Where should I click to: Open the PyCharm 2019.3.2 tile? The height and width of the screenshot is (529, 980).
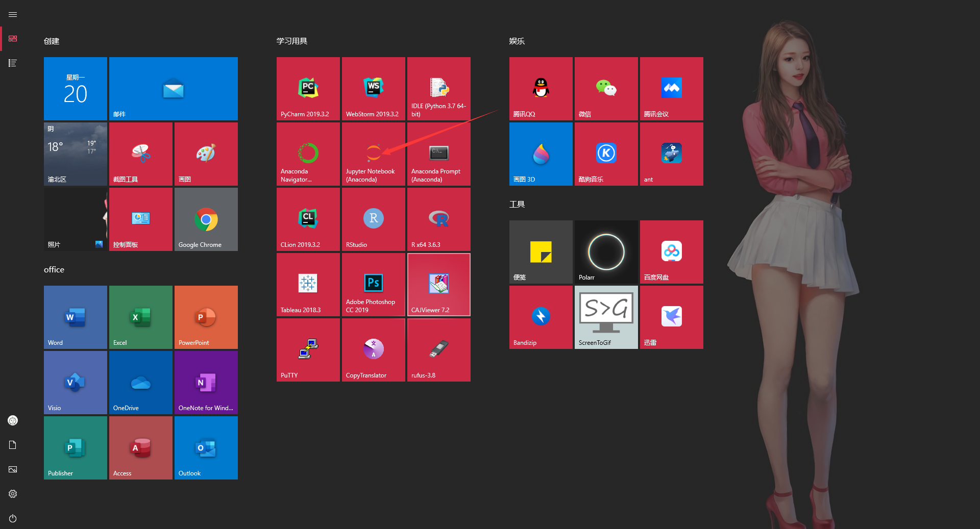pyautogui.click(x=308, y=89)
